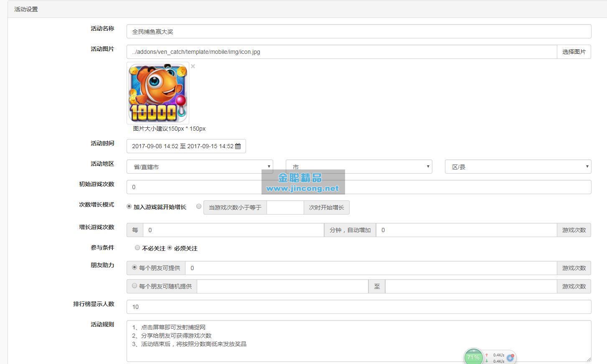Click the 活动地区 label
The height and width of the screenshot is (364, 607).
(x=102, y=164)
